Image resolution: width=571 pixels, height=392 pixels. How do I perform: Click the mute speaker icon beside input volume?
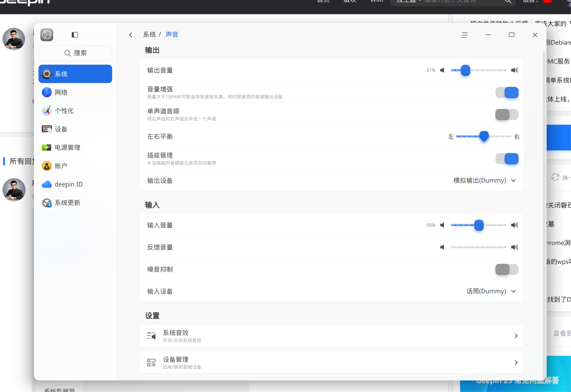[442, 225]
